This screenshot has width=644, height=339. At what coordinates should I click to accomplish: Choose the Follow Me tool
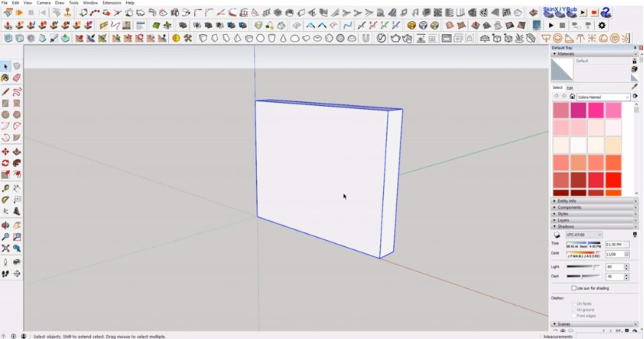(17, 163)
